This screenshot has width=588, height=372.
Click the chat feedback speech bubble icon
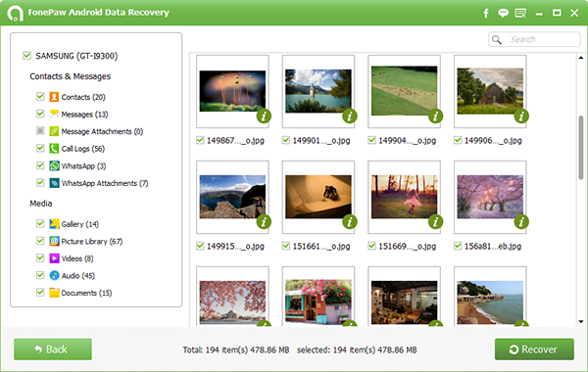coord(503,13)
